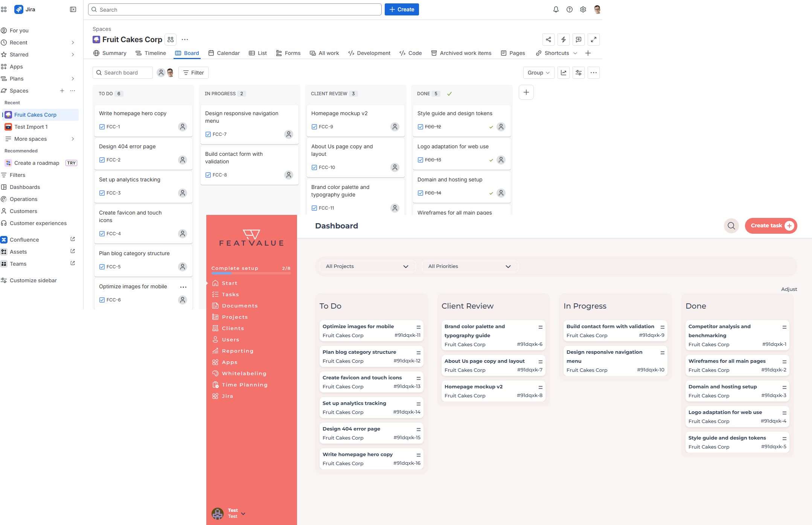Click the Filter button on the board
Viewport: 812px width, 525px height.
[x=193, y=73]
